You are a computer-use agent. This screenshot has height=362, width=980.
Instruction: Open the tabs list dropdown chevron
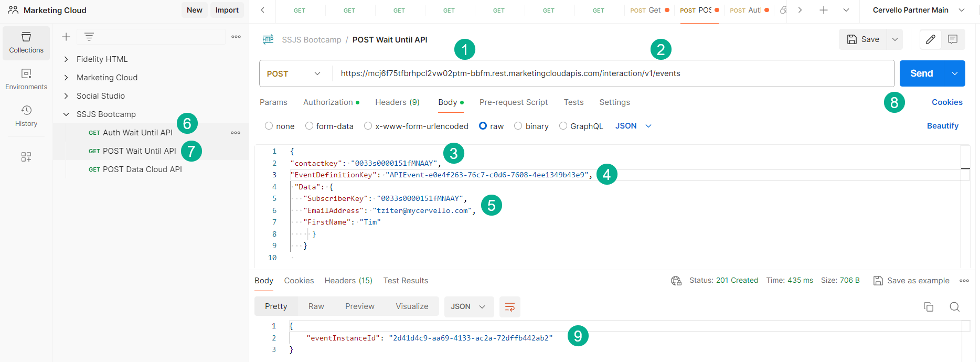pyautogui.click(x=846, y=10)
